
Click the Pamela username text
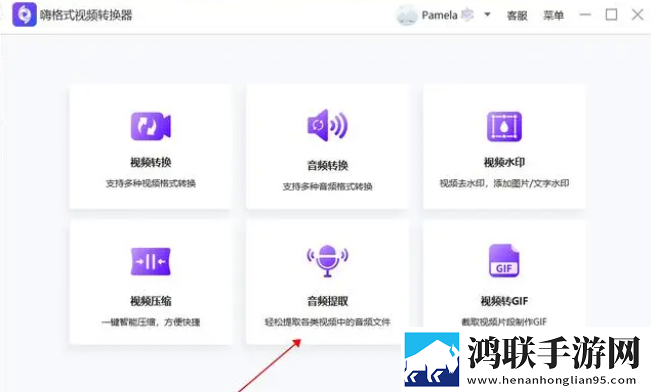[440, 15]
